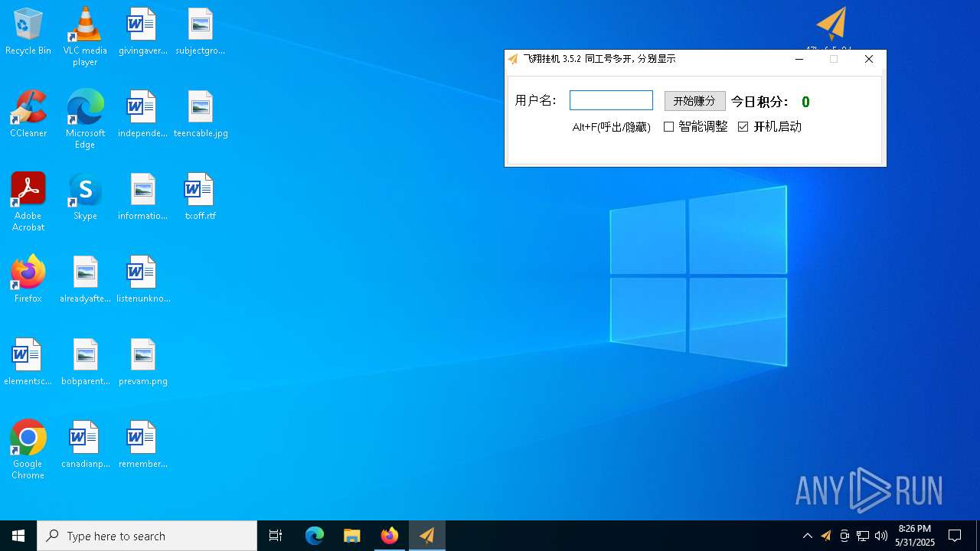Image resolution: width=980 pixels, height=551 pixels.
Task: Click the taskbar search box
Action: 147,536
